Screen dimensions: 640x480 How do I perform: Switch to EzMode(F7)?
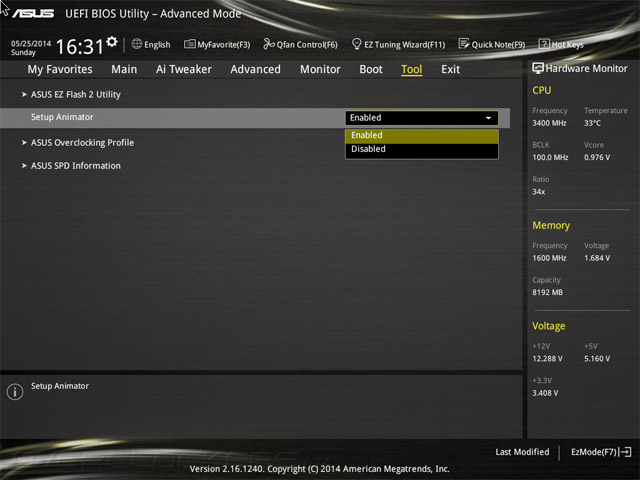(601, 452)
